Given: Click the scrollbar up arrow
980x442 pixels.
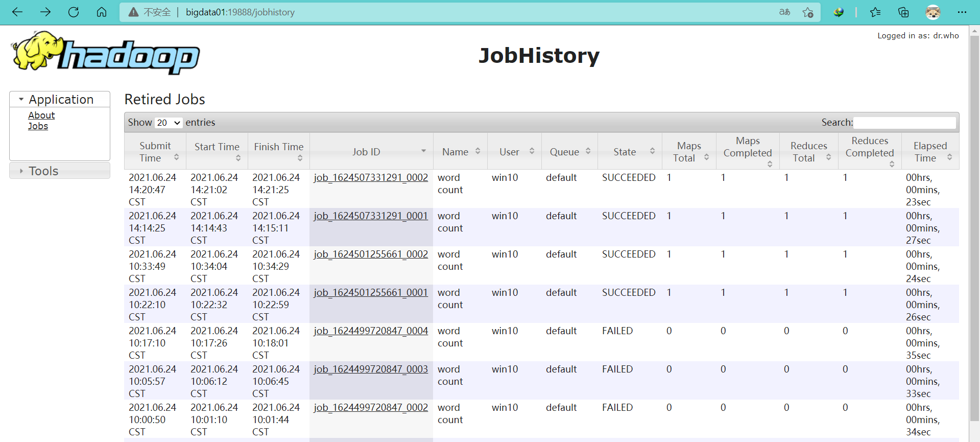Looking at the screenshot, I should [974, 31].
